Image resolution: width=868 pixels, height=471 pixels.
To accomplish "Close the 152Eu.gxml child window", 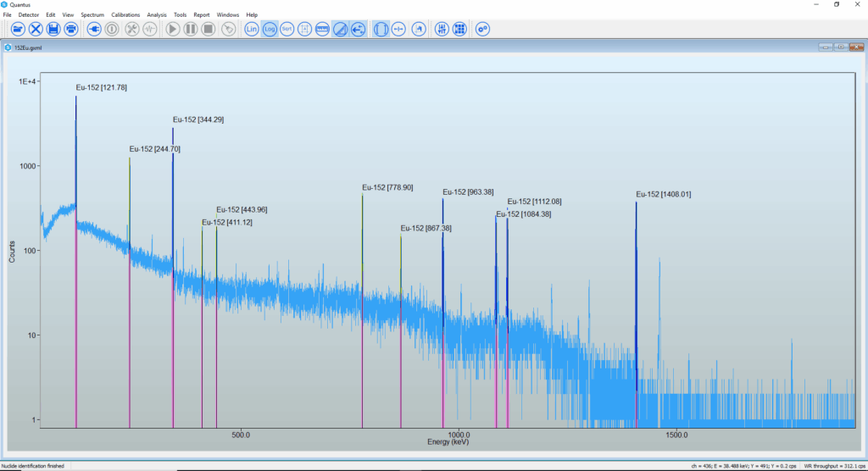I will pyautogui.click(x=856, y=47).
